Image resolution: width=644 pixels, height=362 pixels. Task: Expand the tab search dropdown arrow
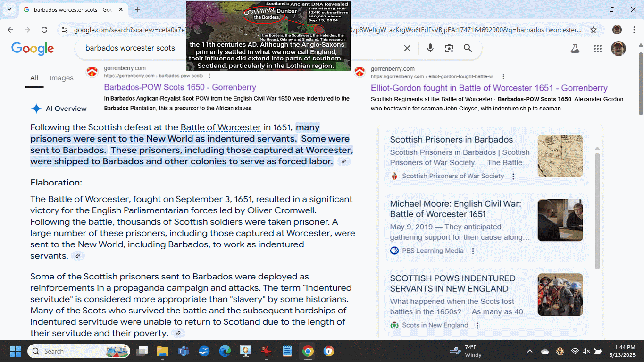(x=9, y=9)
